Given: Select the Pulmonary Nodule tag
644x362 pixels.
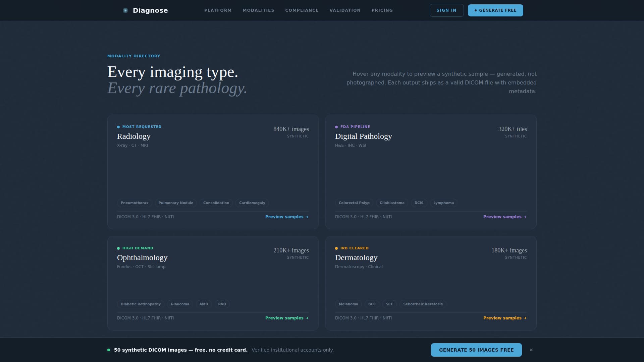Looking at the screenshot, I should coord(176,203).
